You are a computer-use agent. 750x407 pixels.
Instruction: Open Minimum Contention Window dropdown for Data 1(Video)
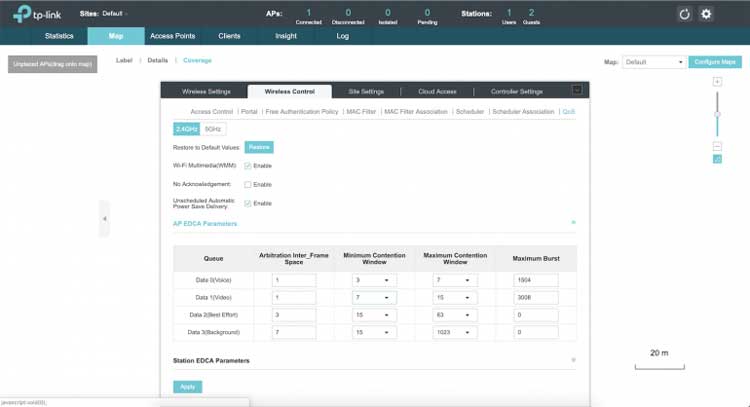click(374, 297)
